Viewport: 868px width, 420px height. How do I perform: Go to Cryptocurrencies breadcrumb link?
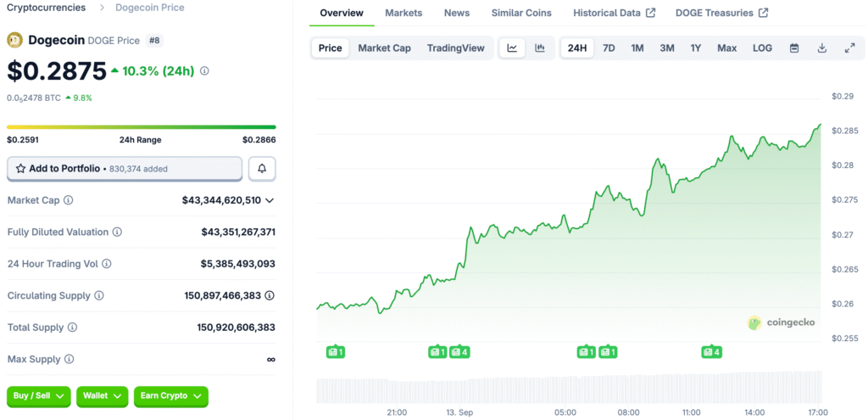pyautogui.click(x=46, y=8)
